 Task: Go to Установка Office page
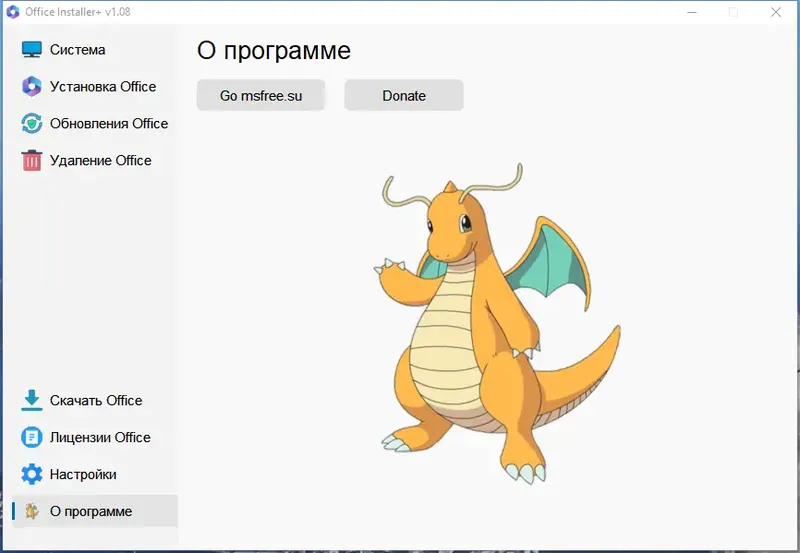[x=95, y=86]
